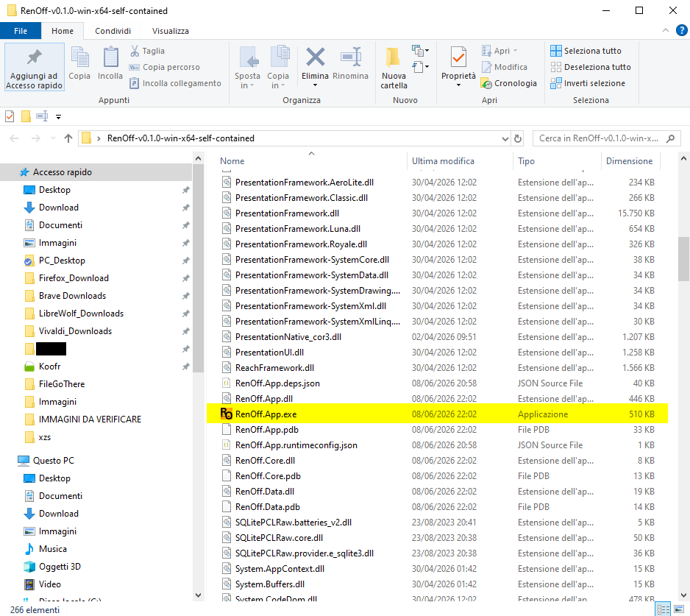Image resolution: width=690 pixels, height=616 pixels.
Task: Click Deseleziona tutto
Action: coord(591,67)
